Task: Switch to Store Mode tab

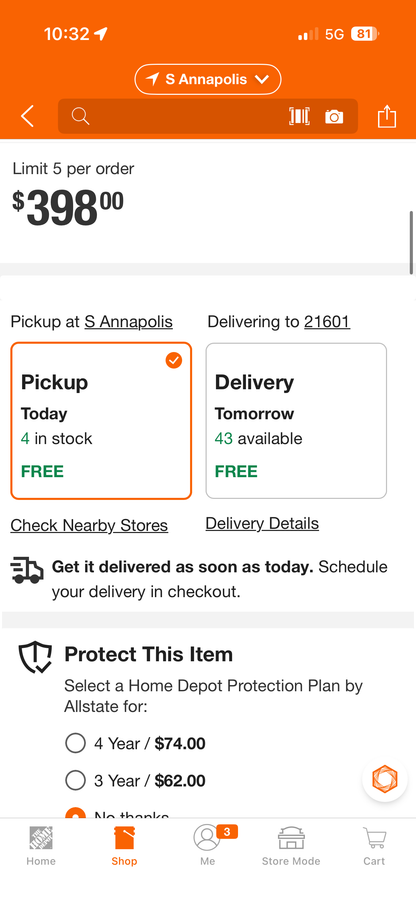Action: click(x=291, y=846)
